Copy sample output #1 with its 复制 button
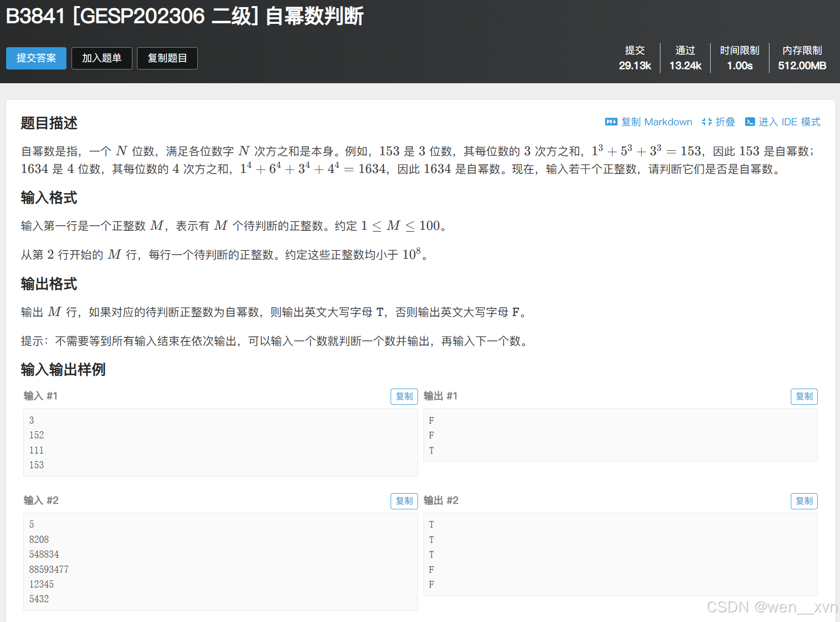Screen dimensions: 840x622 coord(804,396)
